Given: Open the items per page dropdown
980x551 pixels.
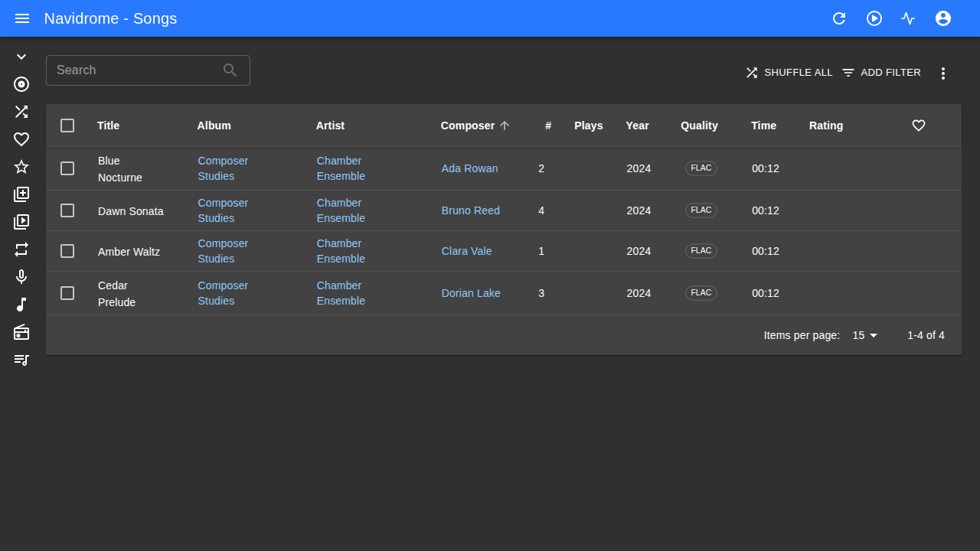Looking at the screenshot, I should pos(865,335).
